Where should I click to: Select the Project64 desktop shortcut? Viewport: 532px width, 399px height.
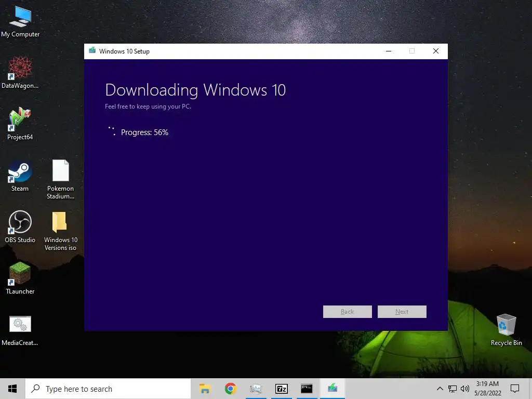20,124
